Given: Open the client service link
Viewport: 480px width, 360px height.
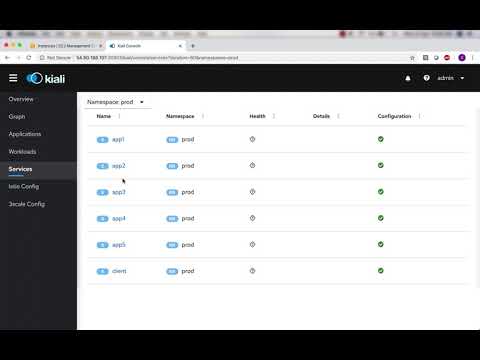Looking at the screenshot, I should [x=119, y=271].
